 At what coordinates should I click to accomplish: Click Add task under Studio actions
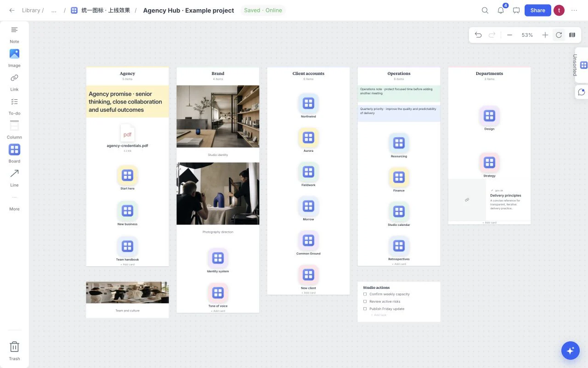click(380, 315)
